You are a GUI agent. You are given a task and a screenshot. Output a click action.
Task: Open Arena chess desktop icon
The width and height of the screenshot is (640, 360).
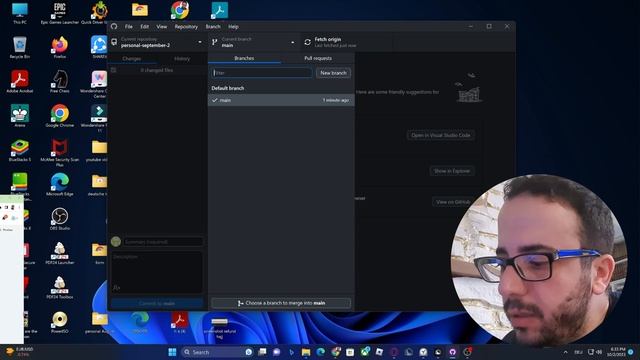[x=20, y=116]
